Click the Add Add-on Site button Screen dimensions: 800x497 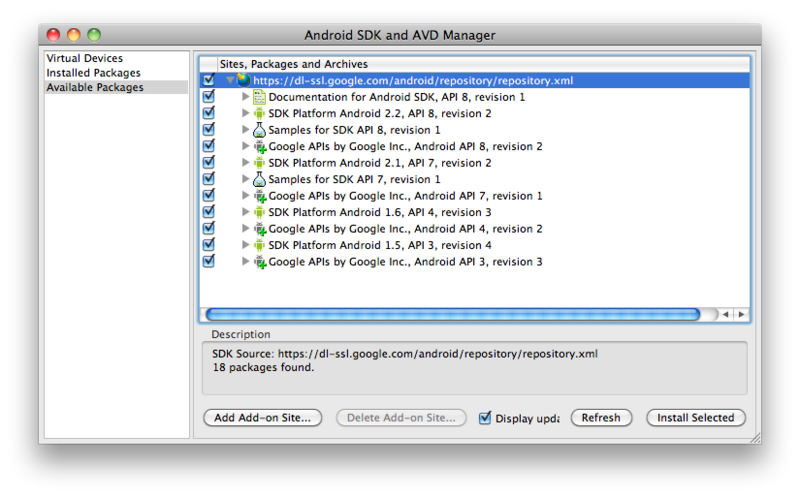point(262,418)
